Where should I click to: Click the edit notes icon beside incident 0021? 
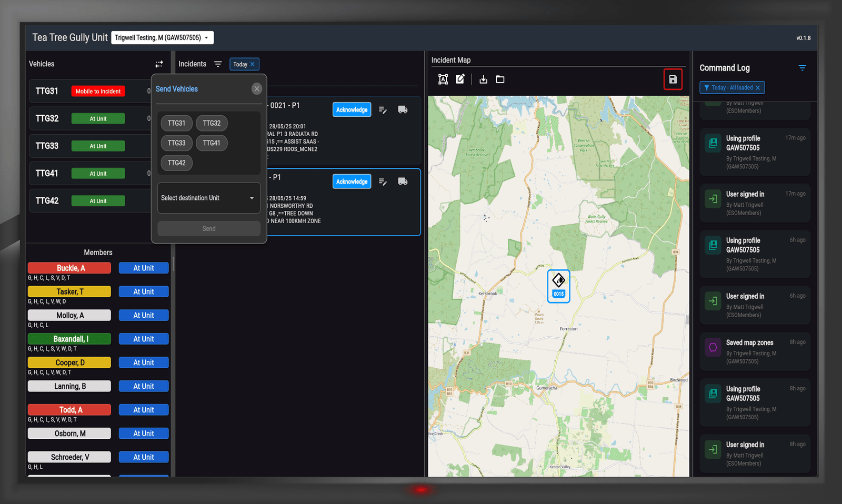383,109
